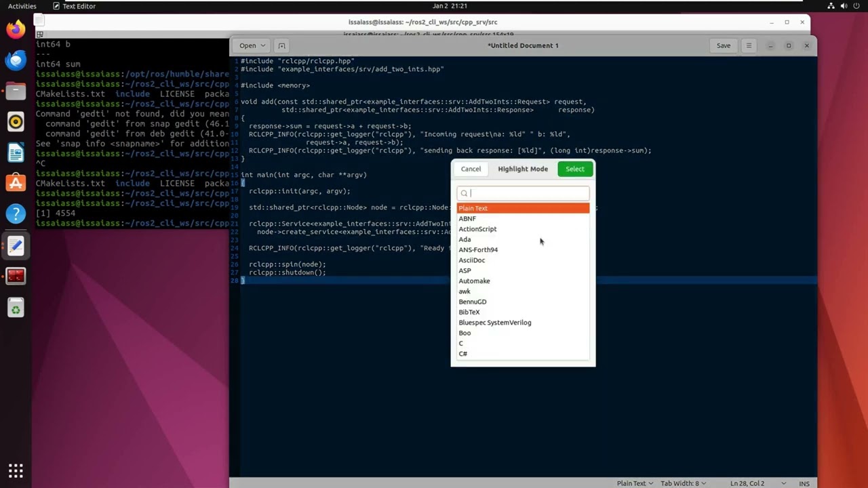Click the *Untitled Document 1 title
The height and width of the screenshot is (488, 868).
coord(523,45)
